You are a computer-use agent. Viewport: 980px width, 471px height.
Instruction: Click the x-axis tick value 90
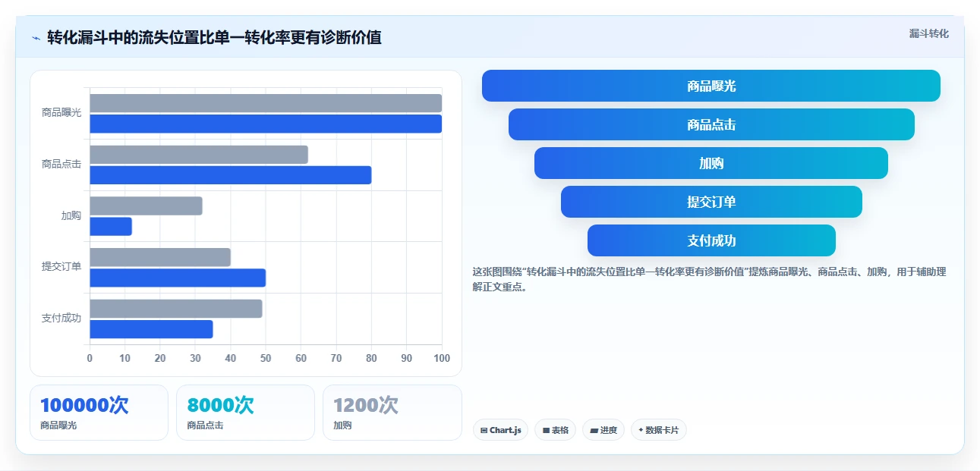(x=407, y=358)
